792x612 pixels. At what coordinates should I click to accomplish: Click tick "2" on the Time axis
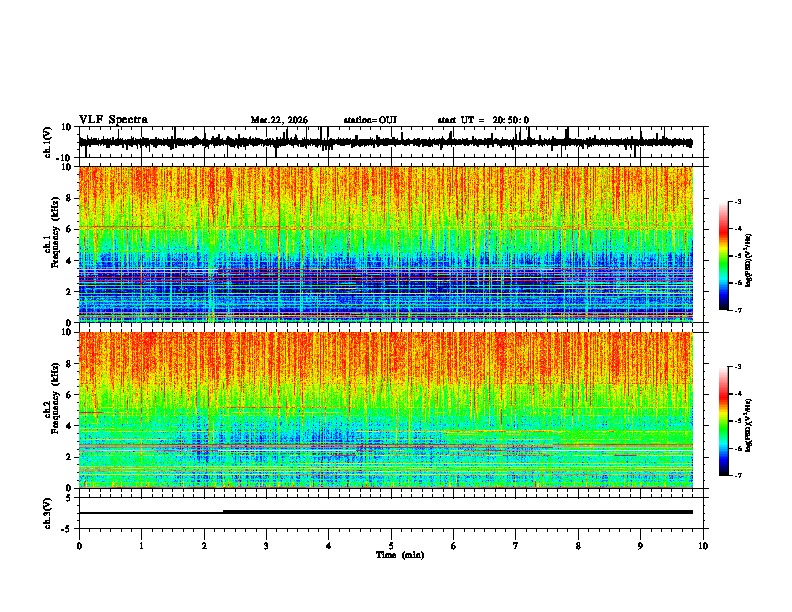[x=204, y=545]
